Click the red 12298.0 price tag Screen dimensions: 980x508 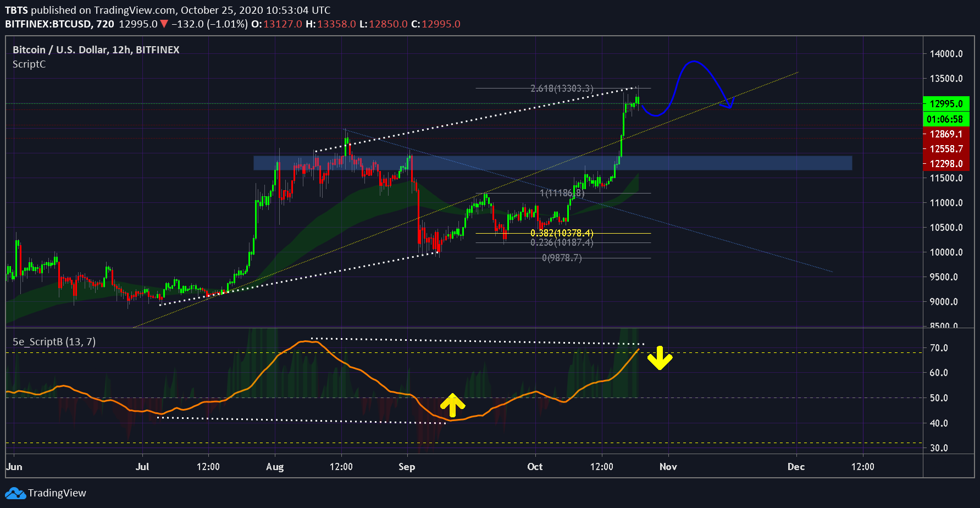coord(946,163)
